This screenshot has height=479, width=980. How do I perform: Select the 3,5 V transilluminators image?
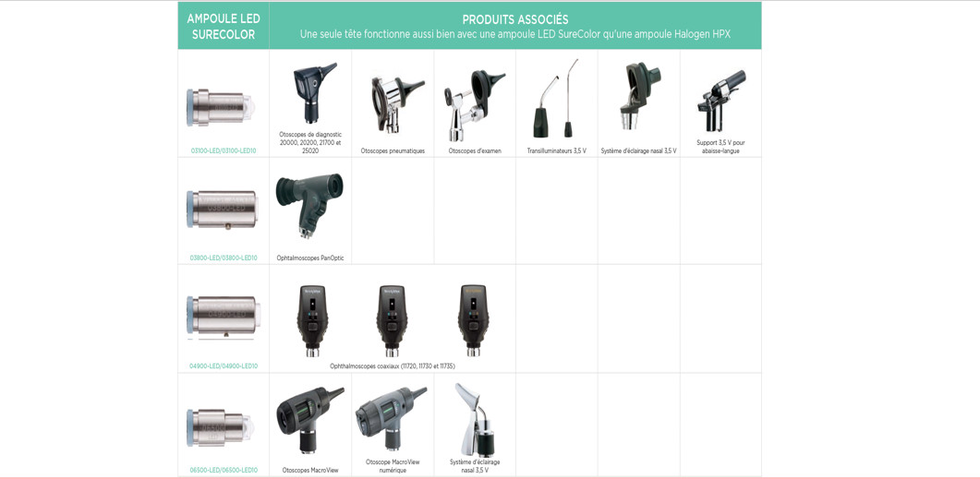pyautogui.click(x=556, y=98)
